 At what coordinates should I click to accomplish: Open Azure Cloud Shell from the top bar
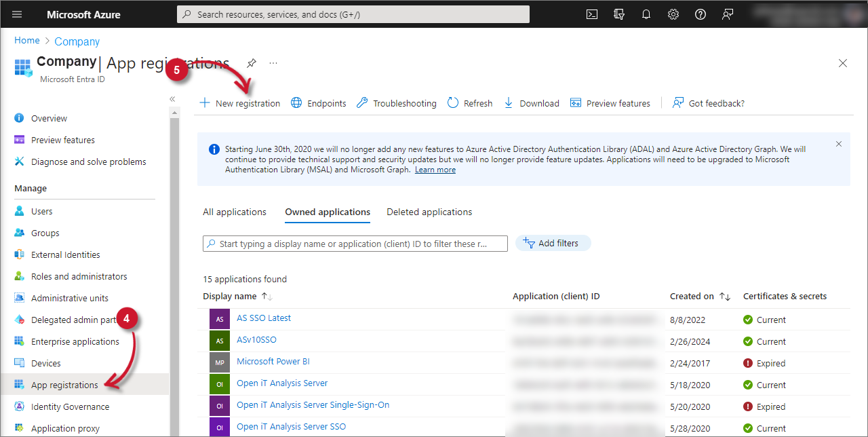click(592, 14)
